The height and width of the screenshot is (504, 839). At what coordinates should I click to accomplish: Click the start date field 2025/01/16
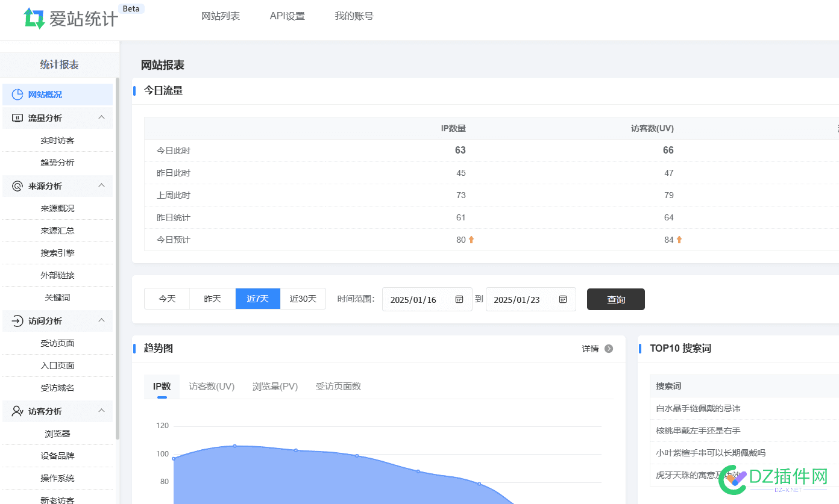[x=427, y=299]
